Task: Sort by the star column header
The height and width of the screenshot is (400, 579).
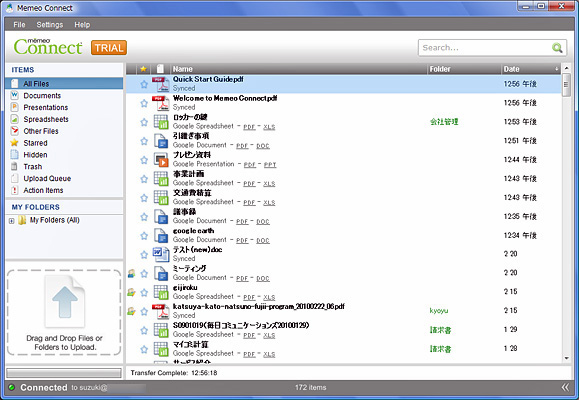Action: (144, 69)
